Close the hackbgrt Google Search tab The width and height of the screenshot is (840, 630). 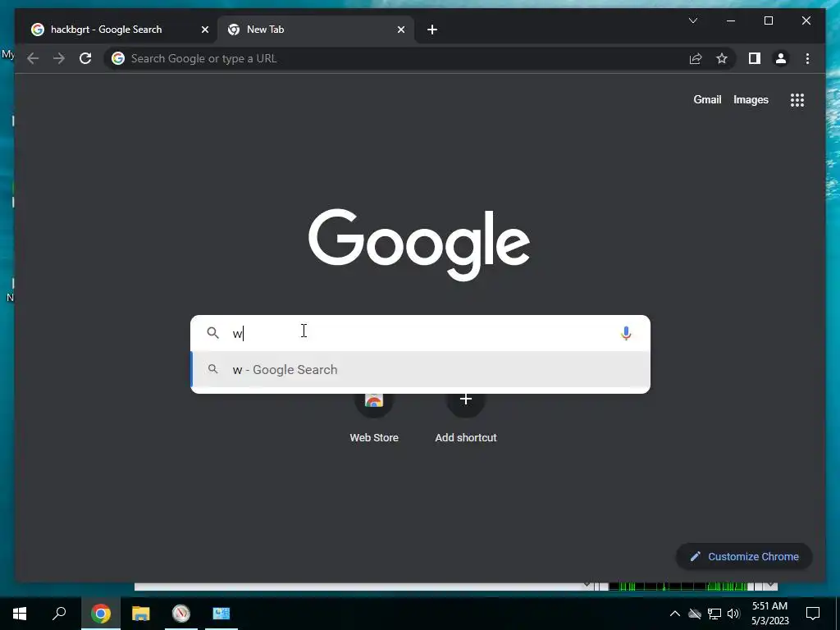click(204, 30)
